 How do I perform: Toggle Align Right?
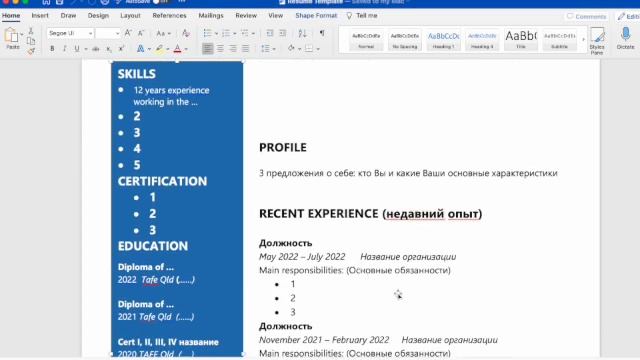(233, 49)
